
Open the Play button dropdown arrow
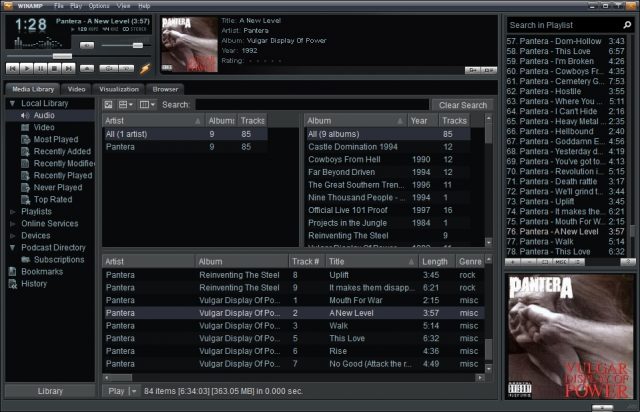[x=134, y=391]
